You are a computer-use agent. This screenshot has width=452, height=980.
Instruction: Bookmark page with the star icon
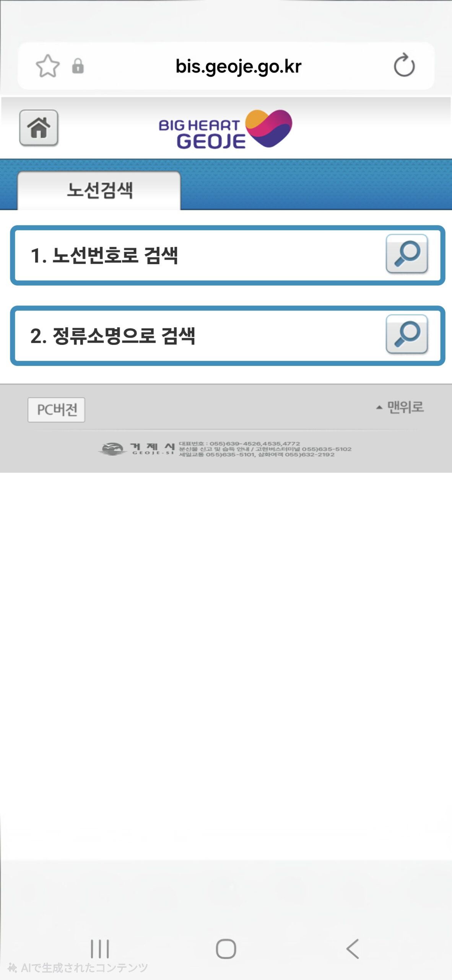coord(47,66)
